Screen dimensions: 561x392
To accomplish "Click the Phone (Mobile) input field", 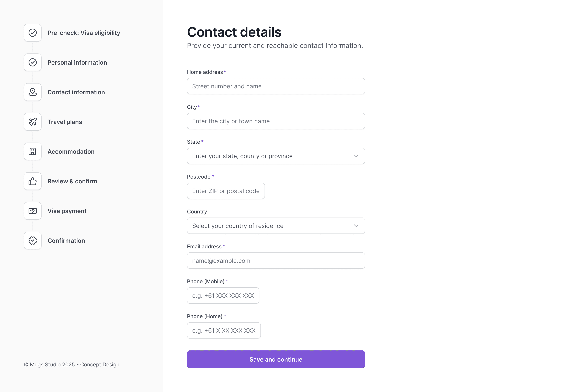I will click(x=223, y=295).
